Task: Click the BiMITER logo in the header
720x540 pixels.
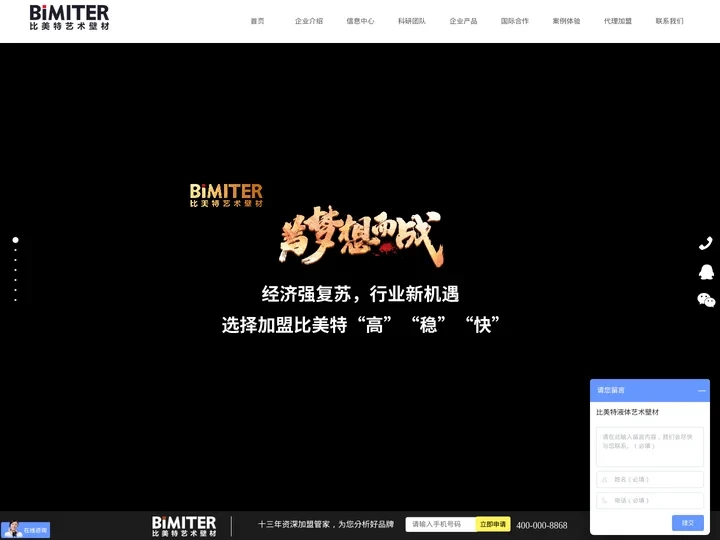Action: pos(69,18)
